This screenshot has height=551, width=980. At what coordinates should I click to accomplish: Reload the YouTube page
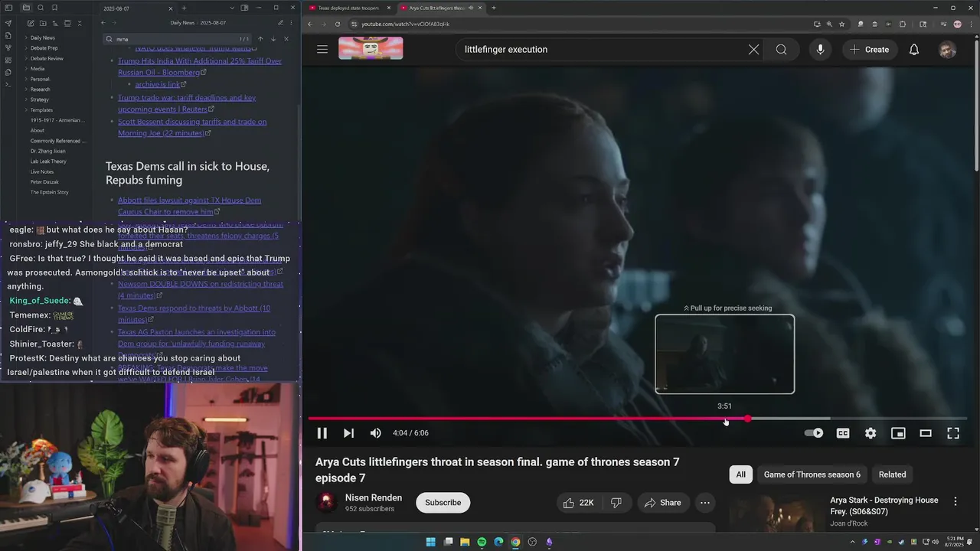[337, 24]
